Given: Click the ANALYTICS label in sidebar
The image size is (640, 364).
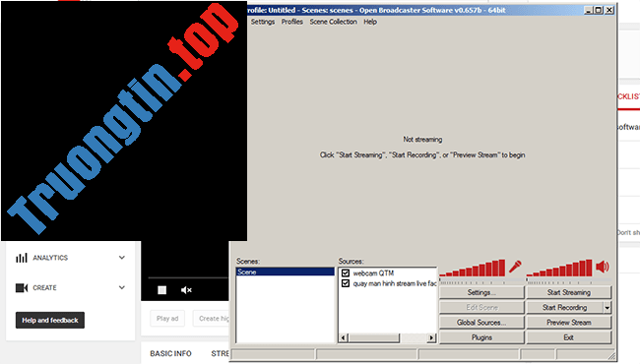Looking at the screenshot, I should point(50,258).
